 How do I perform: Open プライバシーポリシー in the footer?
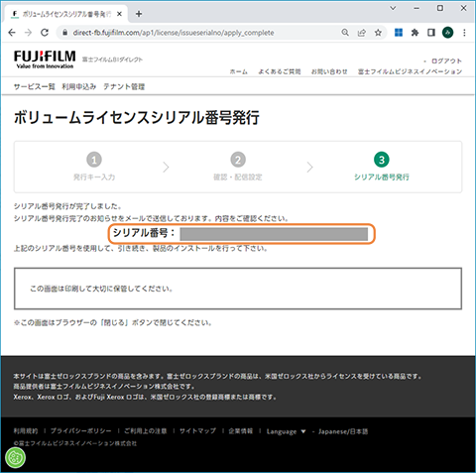[81, 431]
